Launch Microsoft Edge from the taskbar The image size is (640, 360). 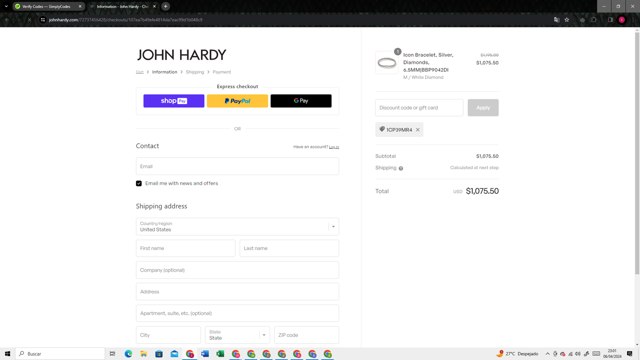(x=128, y=354)
